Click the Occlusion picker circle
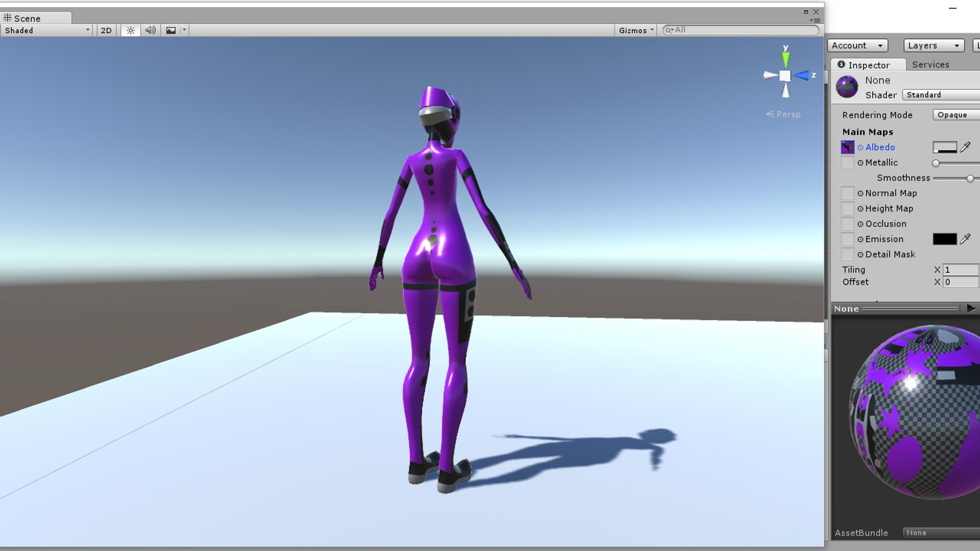Viewport: 980px width, 551px height. (x=861, y=224)
